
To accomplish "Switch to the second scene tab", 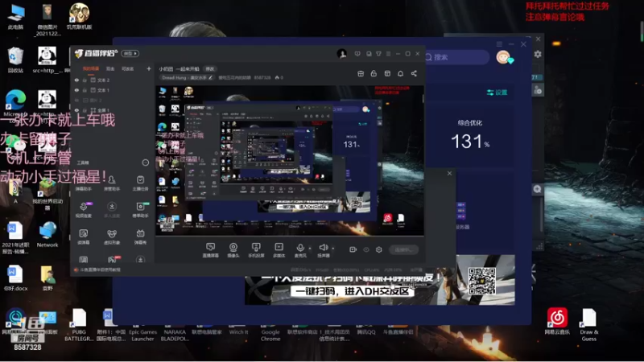I will coord(110,68).
